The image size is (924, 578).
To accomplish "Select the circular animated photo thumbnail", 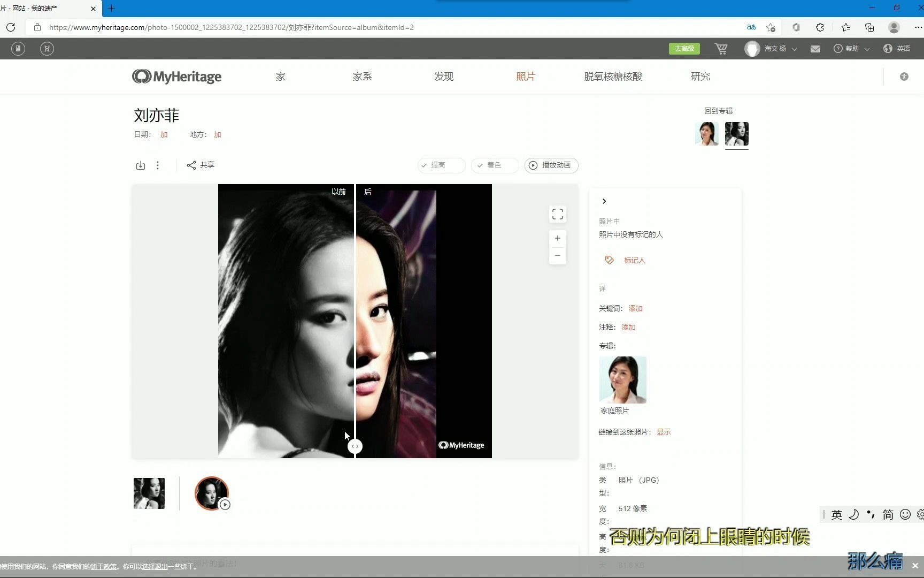I will point(212,493).
